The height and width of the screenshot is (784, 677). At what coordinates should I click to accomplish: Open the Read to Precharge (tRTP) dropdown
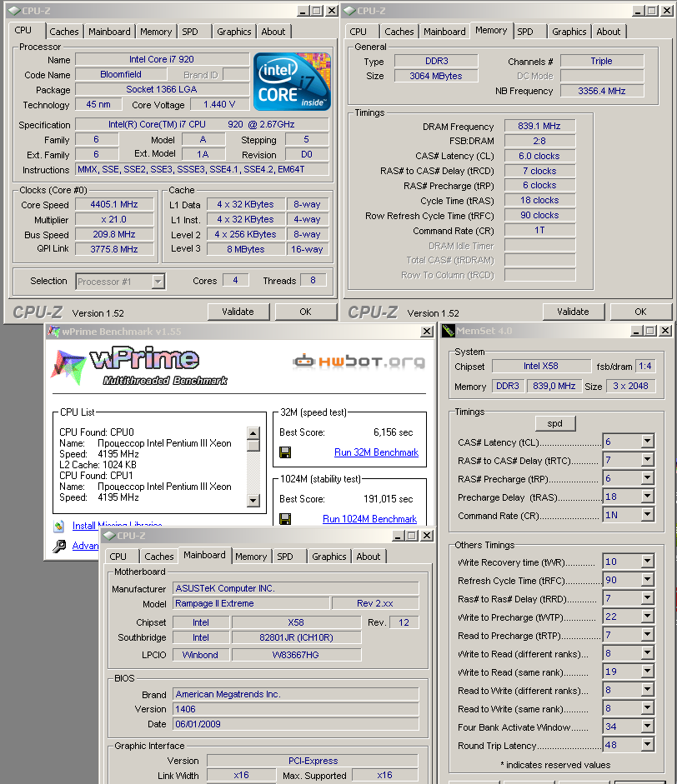[648, 635]
